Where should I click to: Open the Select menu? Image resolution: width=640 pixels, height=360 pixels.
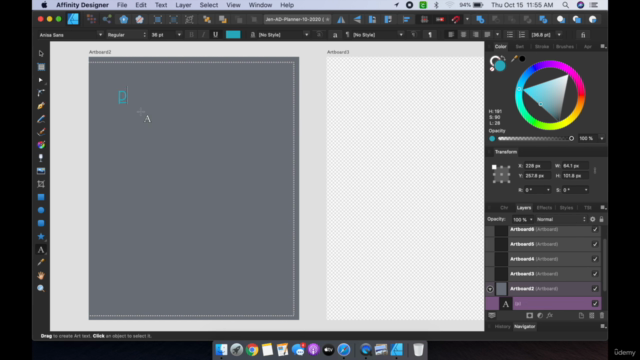(209, 5)
